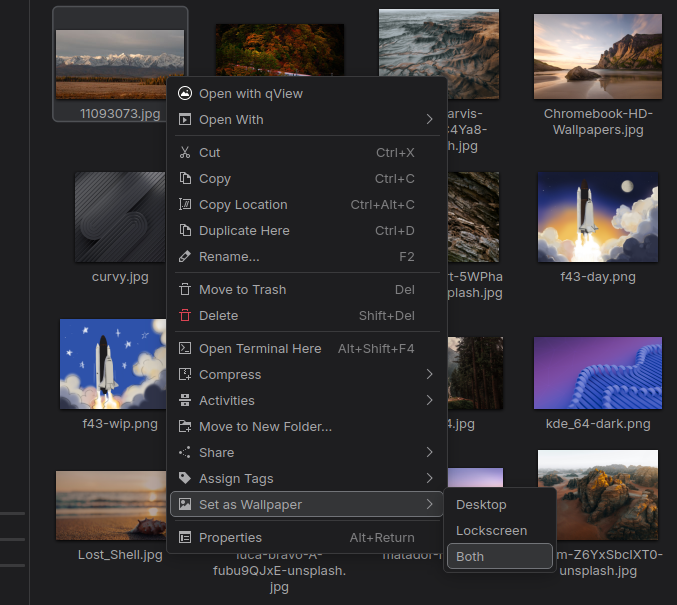The height and width of the screenshot is (605, 677).
Task: Expand the Assign Tags submenu arrow
Action: coord(429,478)
